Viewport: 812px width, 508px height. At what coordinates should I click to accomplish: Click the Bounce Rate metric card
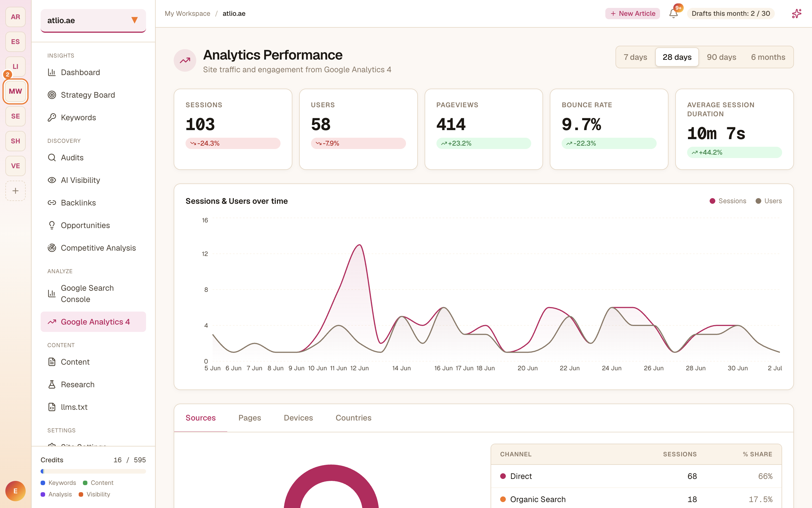tap(609, 129)
